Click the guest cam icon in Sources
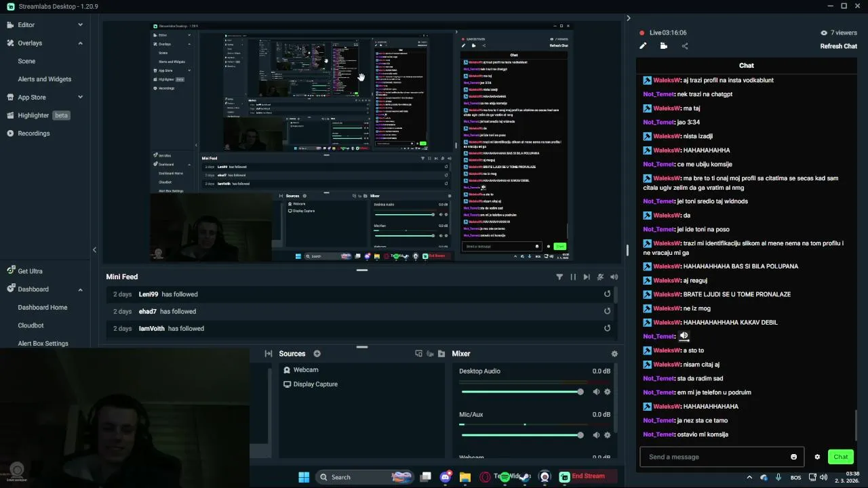The height and width of the screenshot is (488, 868). click(x=430, y=354)
